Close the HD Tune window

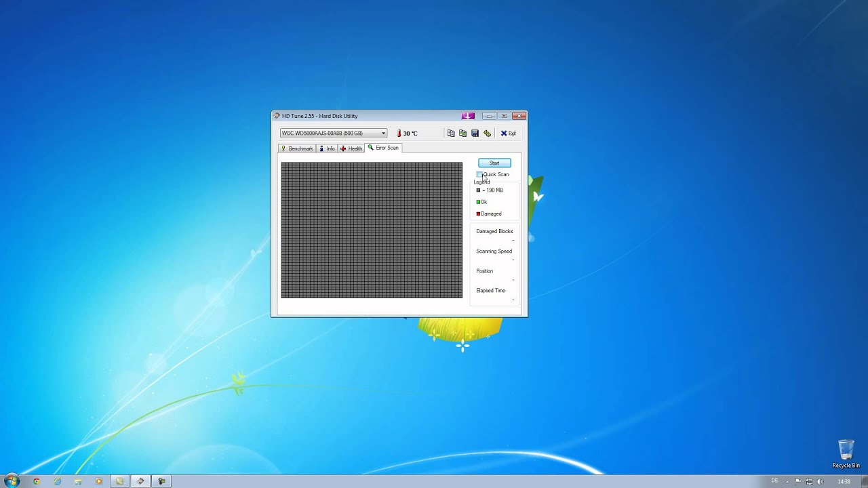tap(519, 116)
